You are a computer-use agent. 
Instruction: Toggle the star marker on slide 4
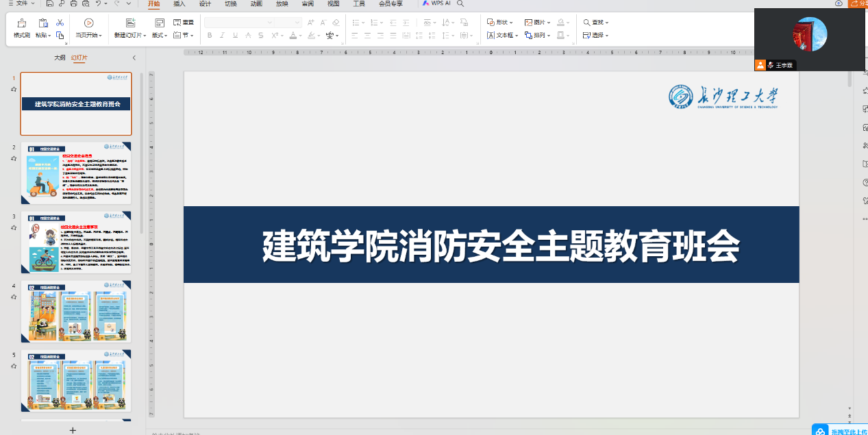point(14,297)
